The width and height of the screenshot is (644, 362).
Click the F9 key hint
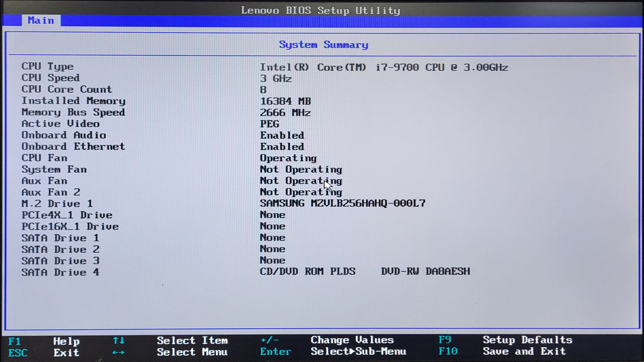(x=445, y=340)
